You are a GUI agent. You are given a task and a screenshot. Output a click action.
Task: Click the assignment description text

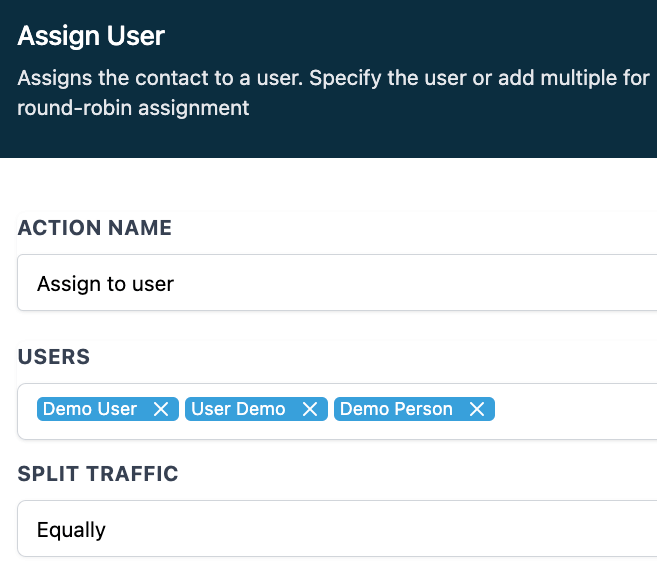[333, 78]
